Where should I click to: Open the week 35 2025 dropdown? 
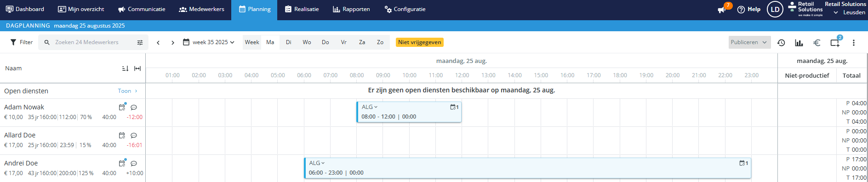tap(209, 42)
